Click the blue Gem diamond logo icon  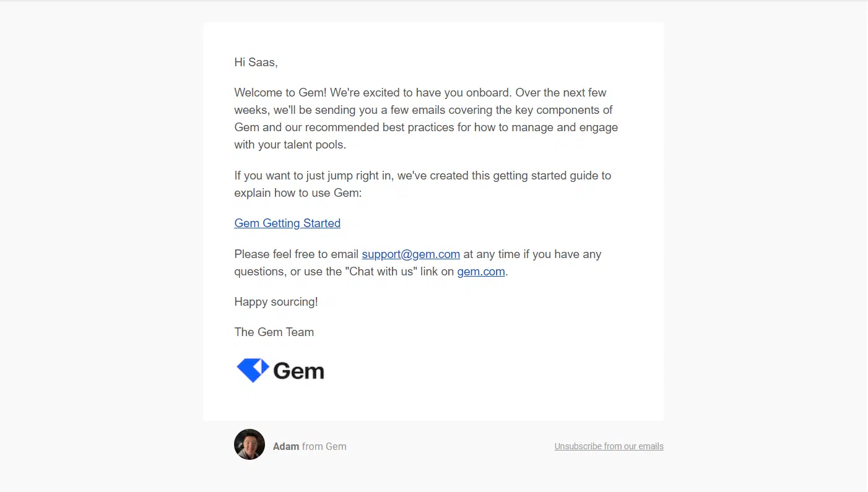253,370
